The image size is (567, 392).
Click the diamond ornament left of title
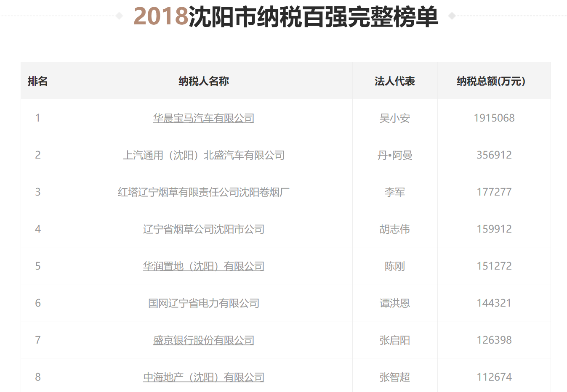(119, 16)
